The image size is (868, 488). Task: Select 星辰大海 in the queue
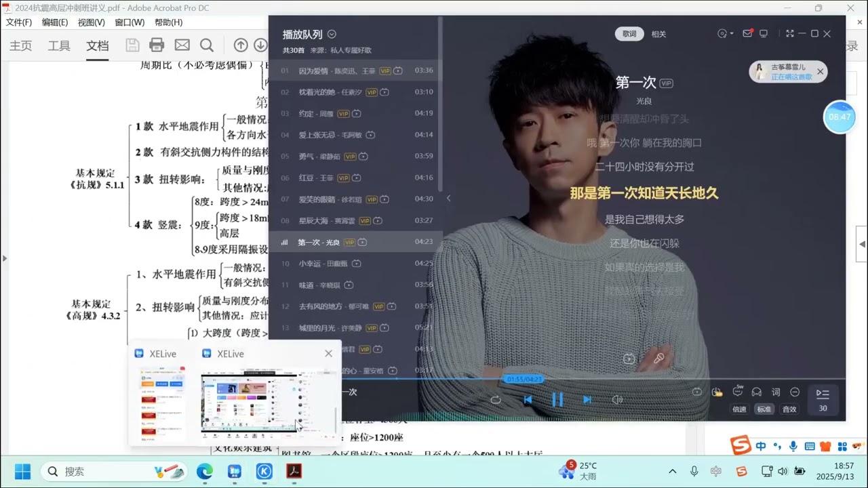tap(357, 220)
